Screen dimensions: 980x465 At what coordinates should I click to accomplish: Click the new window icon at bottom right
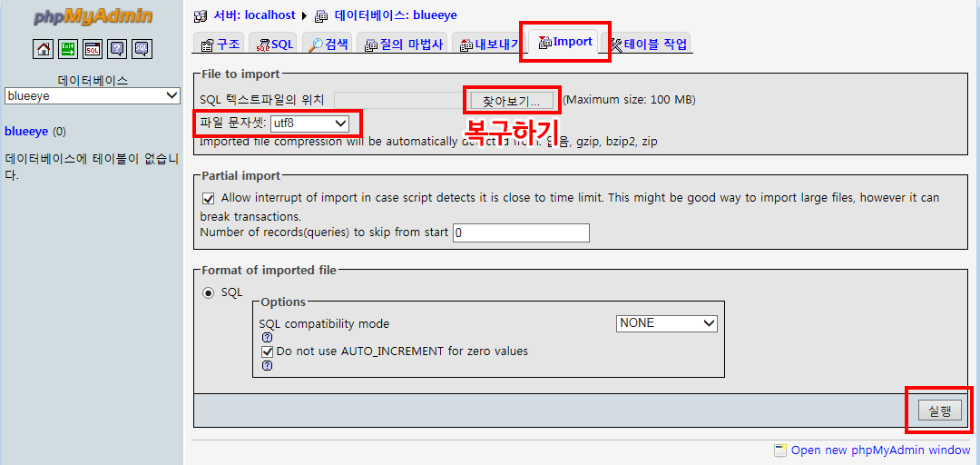780,450
